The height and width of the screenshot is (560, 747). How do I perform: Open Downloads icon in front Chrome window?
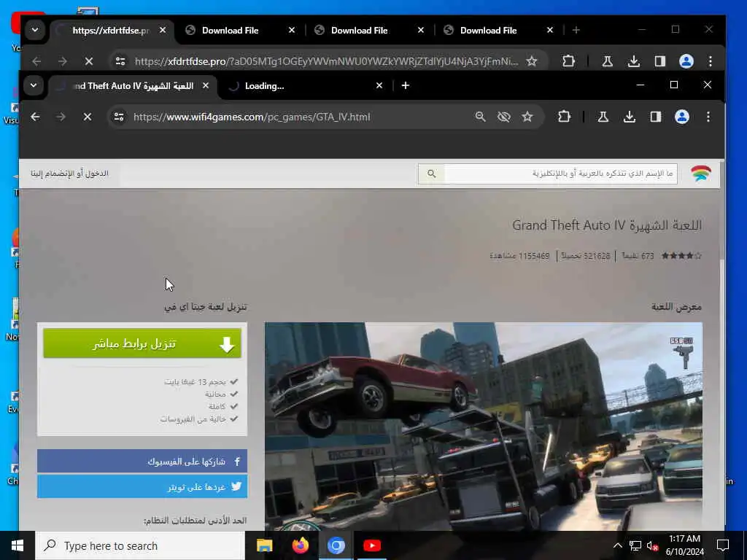point(630,117)
